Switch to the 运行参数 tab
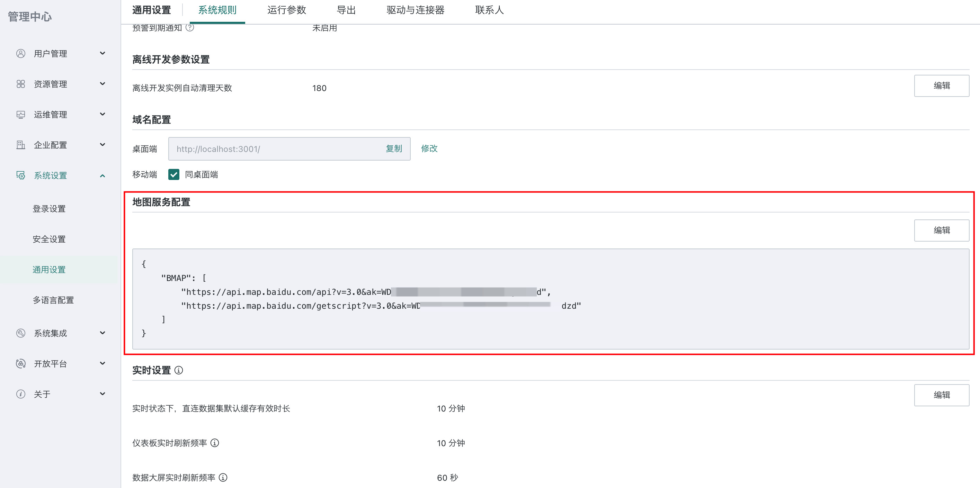The image size is (980, 488). pos(286,10)
